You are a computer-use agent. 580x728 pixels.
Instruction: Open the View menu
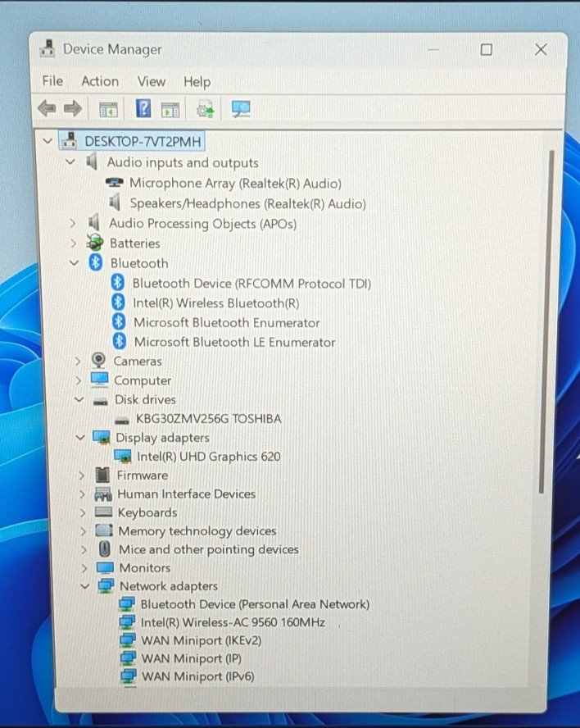[x=152, y=81]
